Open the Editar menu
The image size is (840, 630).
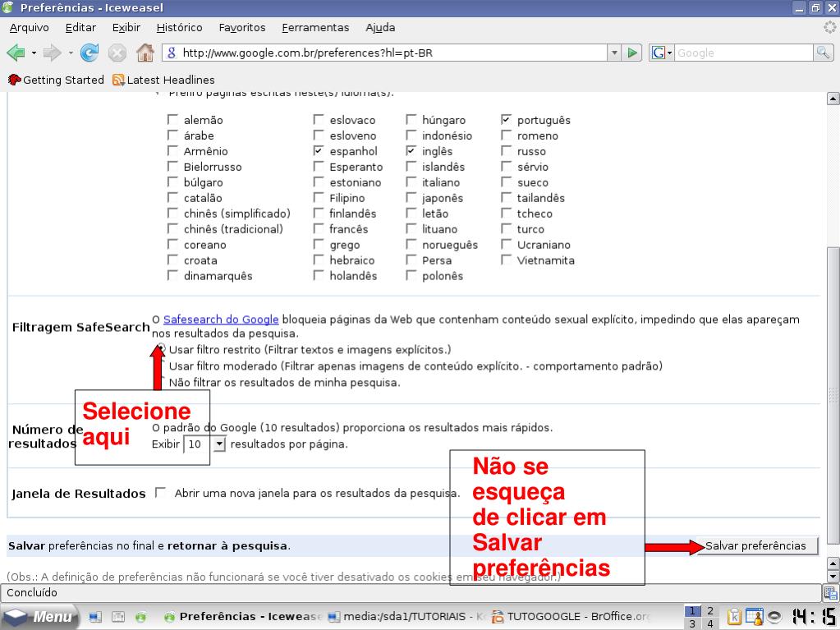coord(80,27)
